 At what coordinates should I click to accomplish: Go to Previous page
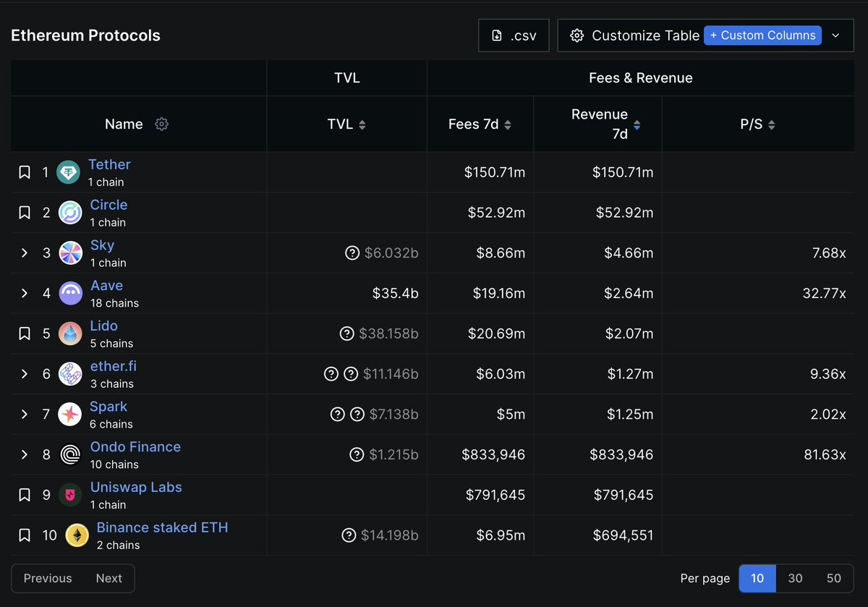tap(48, 578)
